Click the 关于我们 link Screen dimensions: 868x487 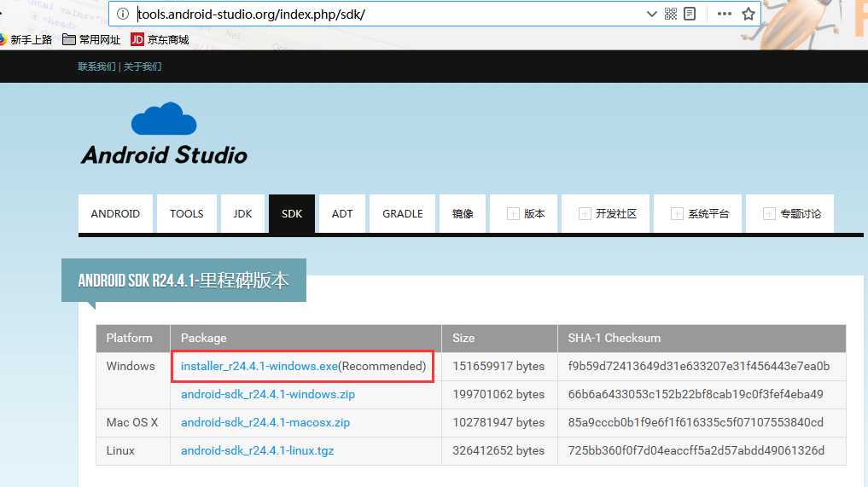(x=143, y=67)
